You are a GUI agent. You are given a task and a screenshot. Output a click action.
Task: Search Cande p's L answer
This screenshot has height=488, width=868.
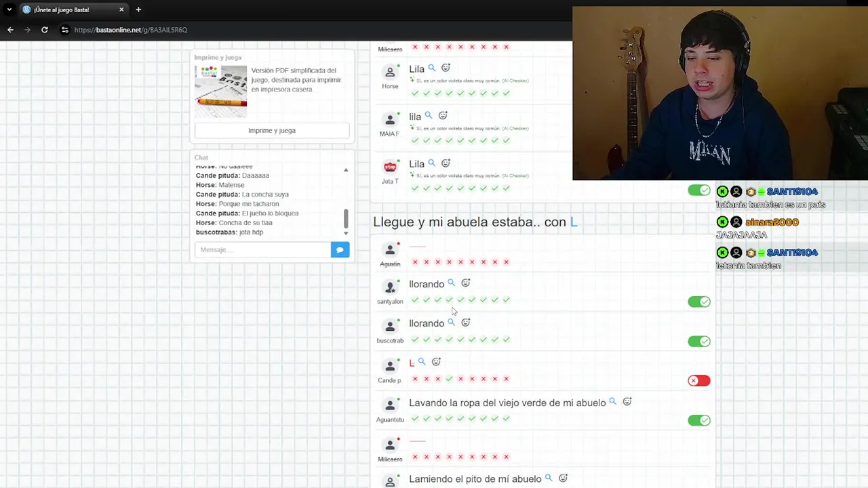tap(422, 362)
